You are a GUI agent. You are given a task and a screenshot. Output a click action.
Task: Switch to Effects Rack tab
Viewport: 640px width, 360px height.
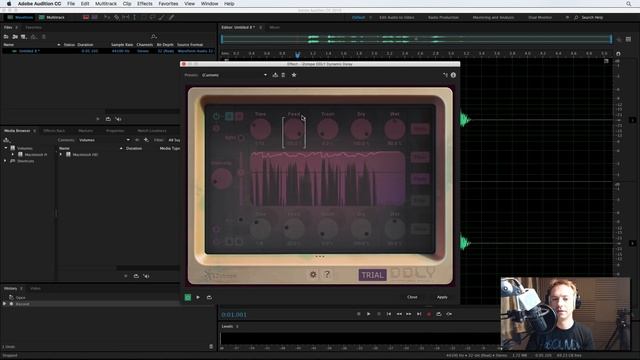(x=54, y=131)
